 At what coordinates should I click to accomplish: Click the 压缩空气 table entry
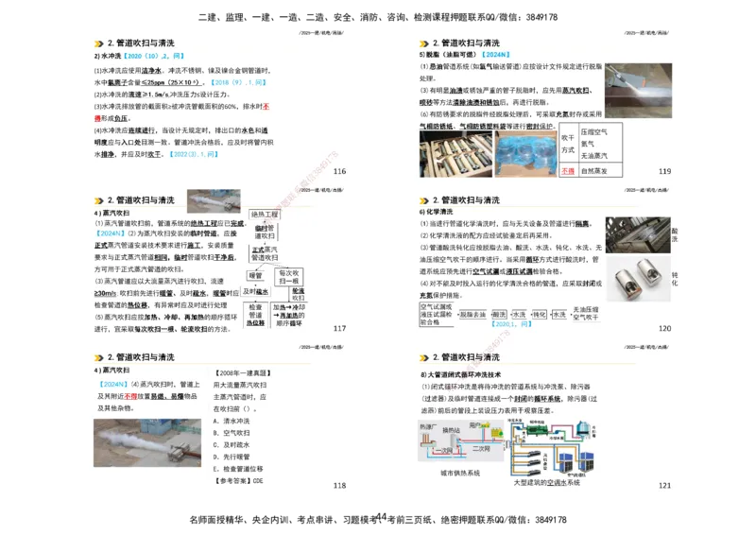pyautogui.click(x=594, y=131)
